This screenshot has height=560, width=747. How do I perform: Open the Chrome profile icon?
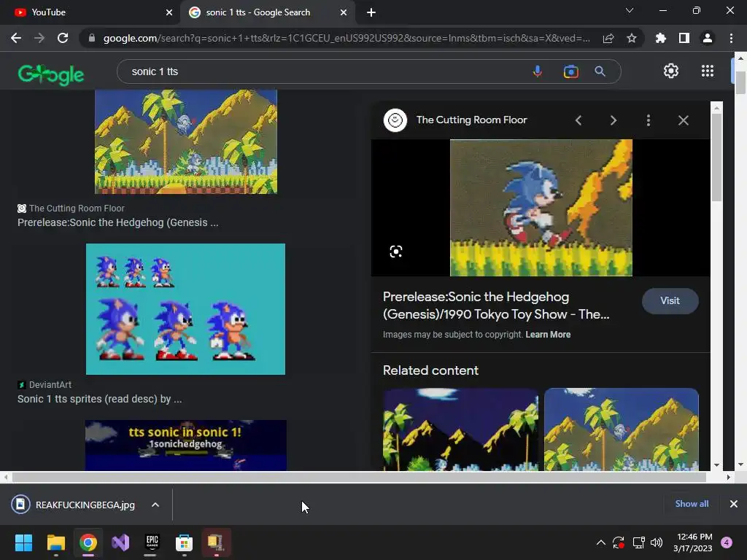point(708,38)
